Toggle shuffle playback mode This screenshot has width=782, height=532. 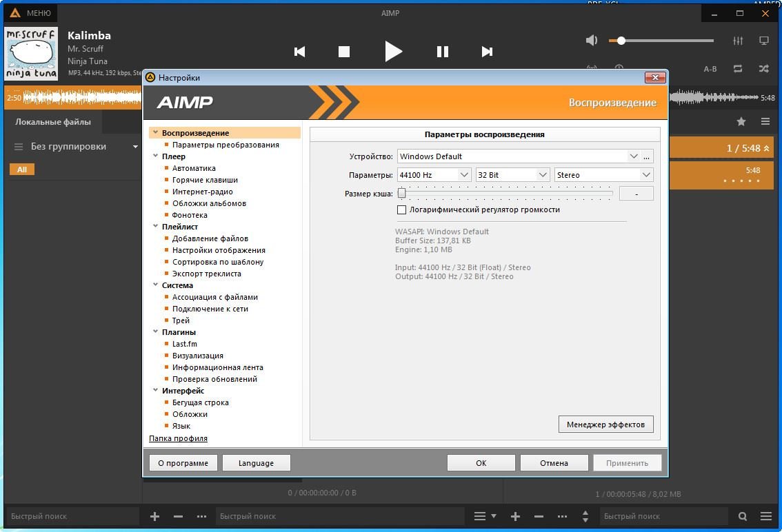pyautogui.click(x=764, y=69)
